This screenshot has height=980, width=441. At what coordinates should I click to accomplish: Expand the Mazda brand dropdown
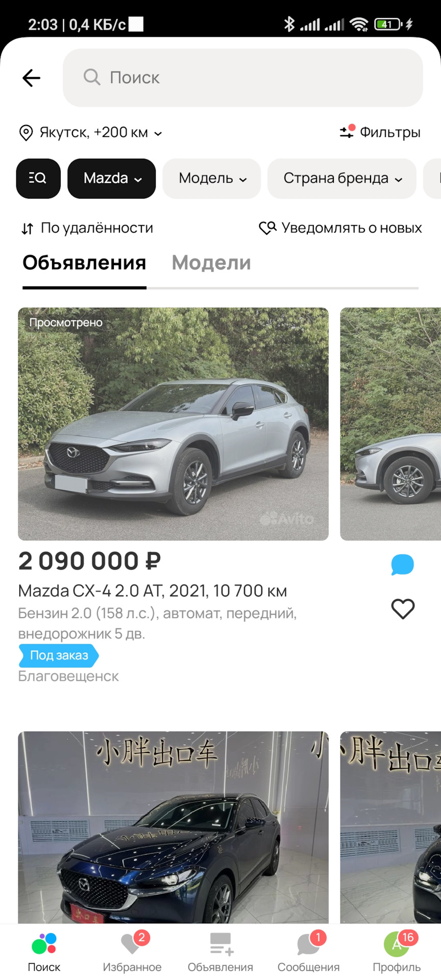111,178
